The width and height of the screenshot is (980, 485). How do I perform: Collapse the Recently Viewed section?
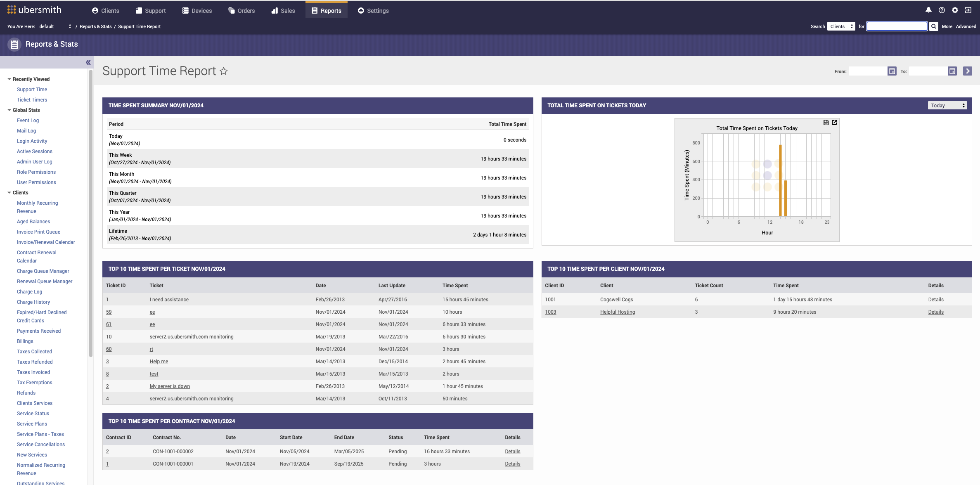click(9, 79)
